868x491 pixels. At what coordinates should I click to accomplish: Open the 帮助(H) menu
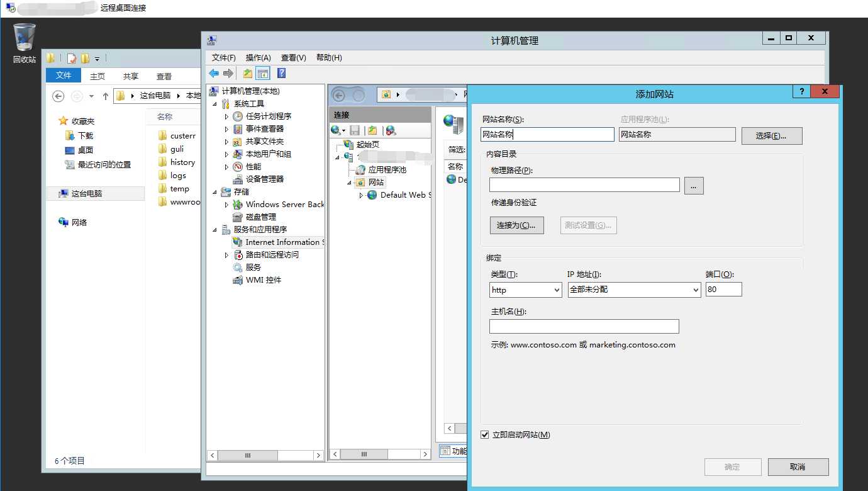329,58
